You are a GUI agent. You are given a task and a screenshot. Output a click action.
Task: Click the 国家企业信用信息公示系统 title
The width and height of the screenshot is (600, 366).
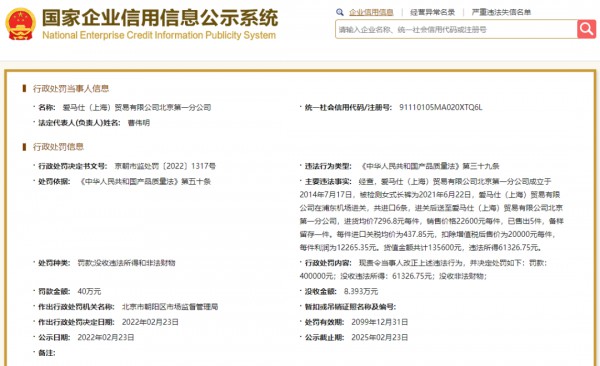pos(160,18)
